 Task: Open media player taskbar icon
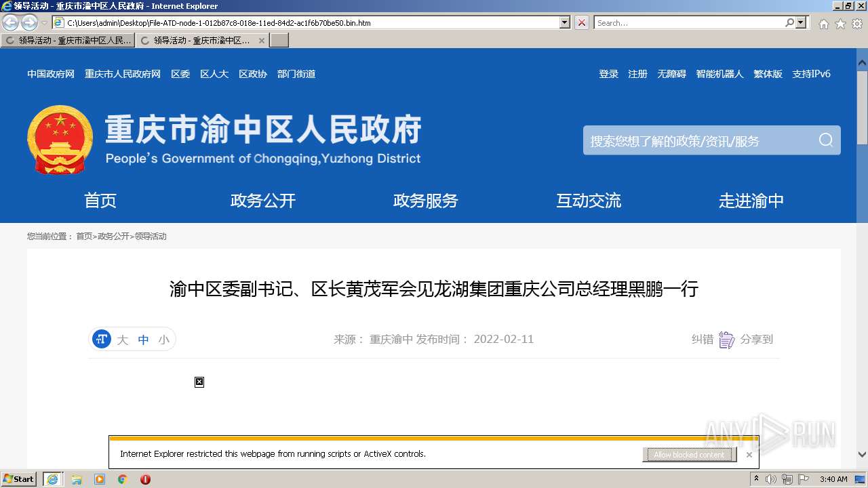coord(100,479)
